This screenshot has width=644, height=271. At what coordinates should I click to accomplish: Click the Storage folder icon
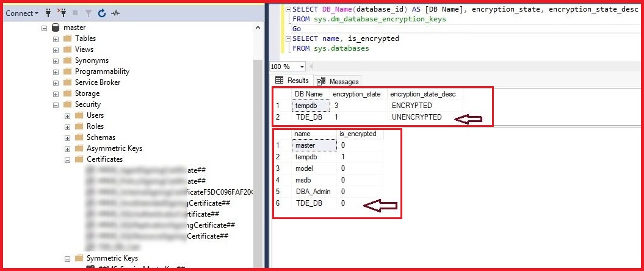click(x=67, y=93)
